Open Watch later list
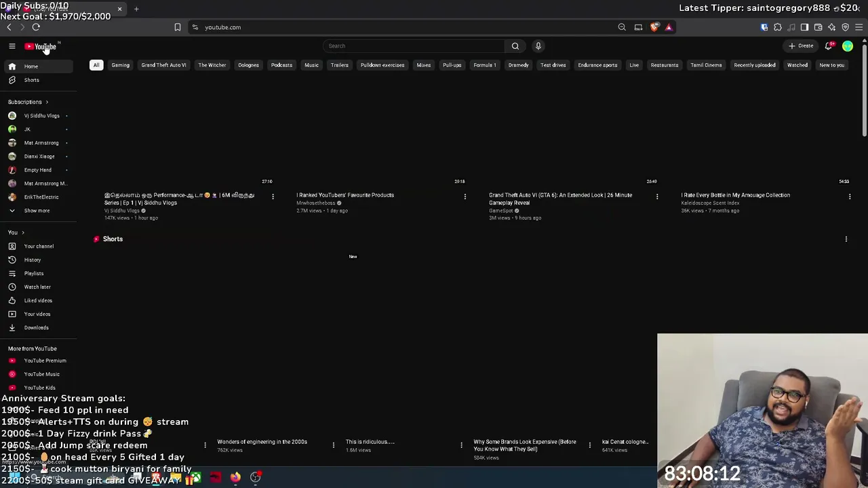The image size is (868, 488). 38,287
